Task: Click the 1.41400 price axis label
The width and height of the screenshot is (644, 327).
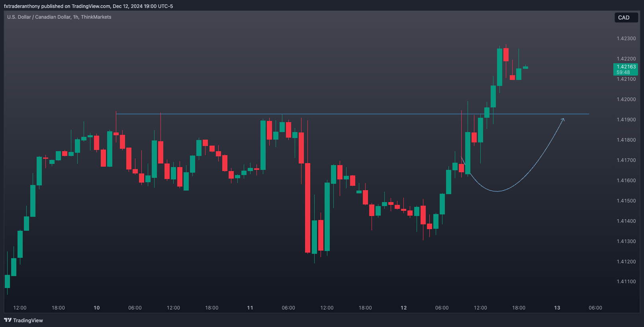Action: coord(626,221)
